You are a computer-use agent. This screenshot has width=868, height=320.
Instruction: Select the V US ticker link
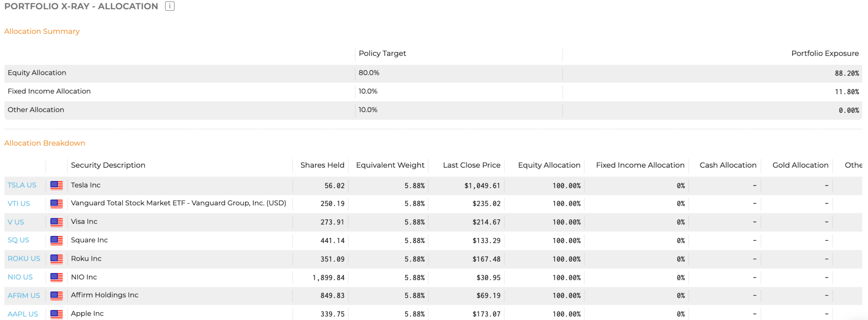[16, 222]
